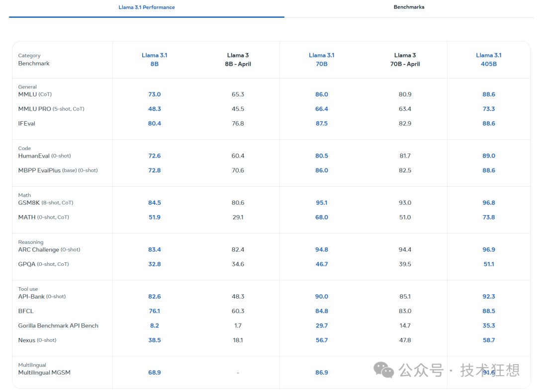Click the GSM8K (8-shot, CoT) row label
The height and width of the screenshot is (392, 537).
click(46, 203)
